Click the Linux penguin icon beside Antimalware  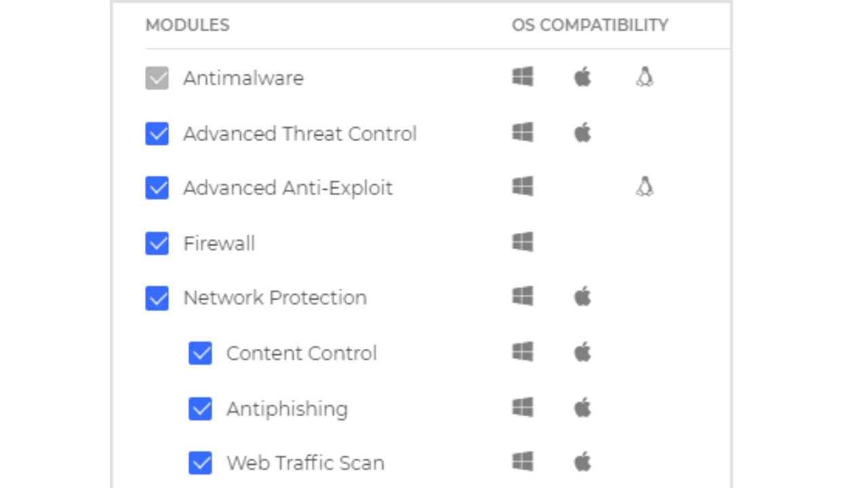click(644, 77)
